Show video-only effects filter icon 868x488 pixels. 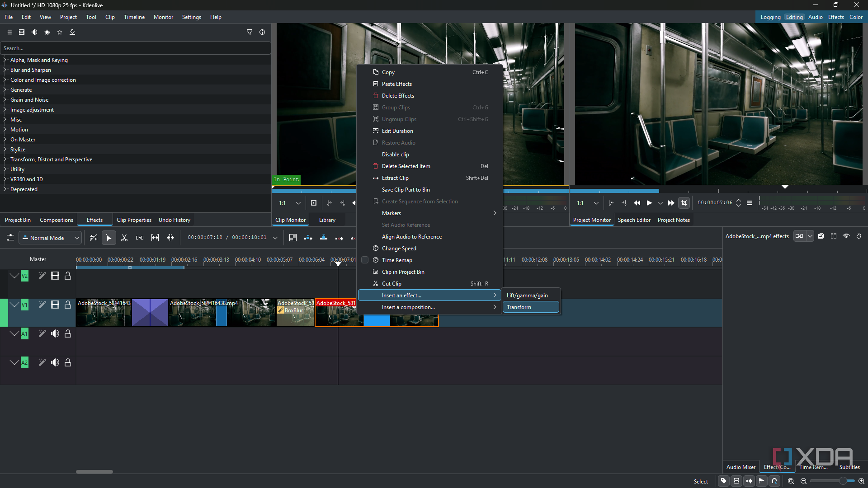22,33
